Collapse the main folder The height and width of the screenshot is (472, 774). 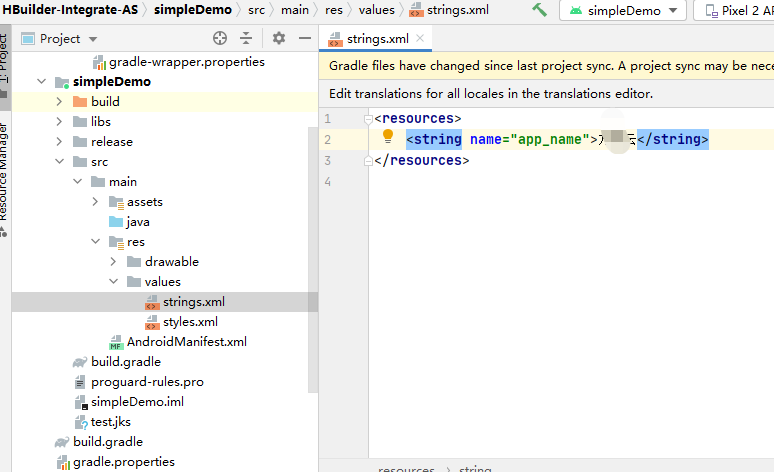pyautogui.click(x=77, y=182)
